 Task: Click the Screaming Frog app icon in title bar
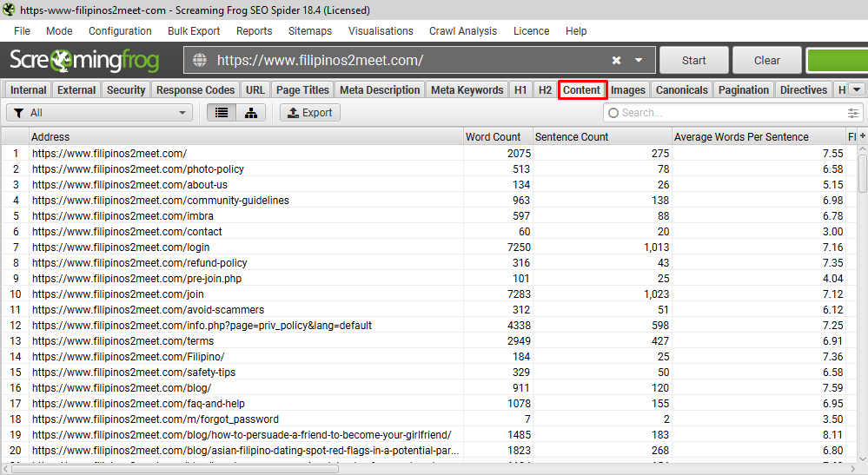(x=9, y=10)
